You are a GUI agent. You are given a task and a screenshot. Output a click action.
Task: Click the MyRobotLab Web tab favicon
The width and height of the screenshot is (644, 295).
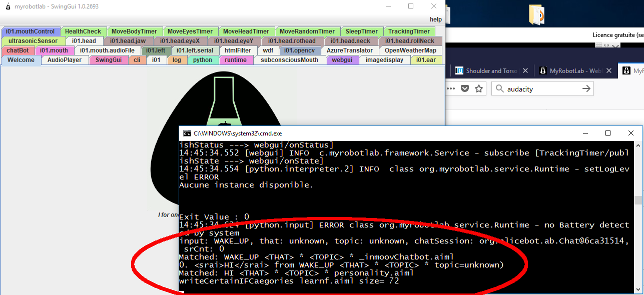[543, 70]
